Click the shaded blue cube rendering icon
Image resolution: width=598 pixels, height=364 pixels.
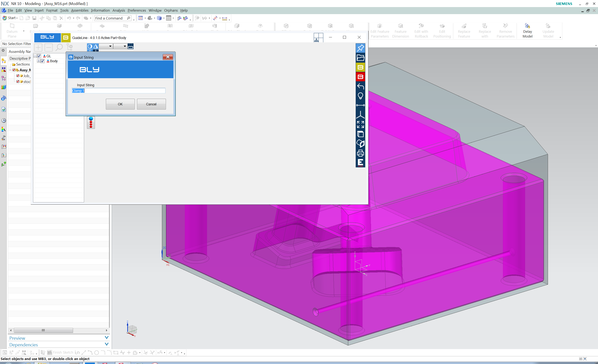click(159, 18)
